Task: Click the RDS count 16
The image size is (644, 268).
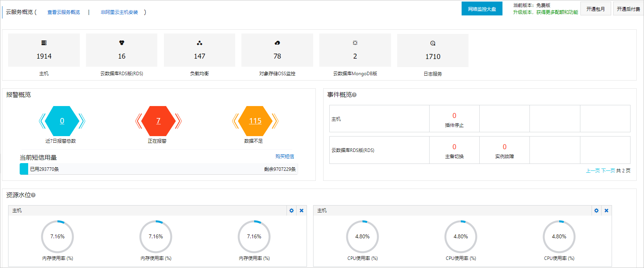Action: coord(122,56)
